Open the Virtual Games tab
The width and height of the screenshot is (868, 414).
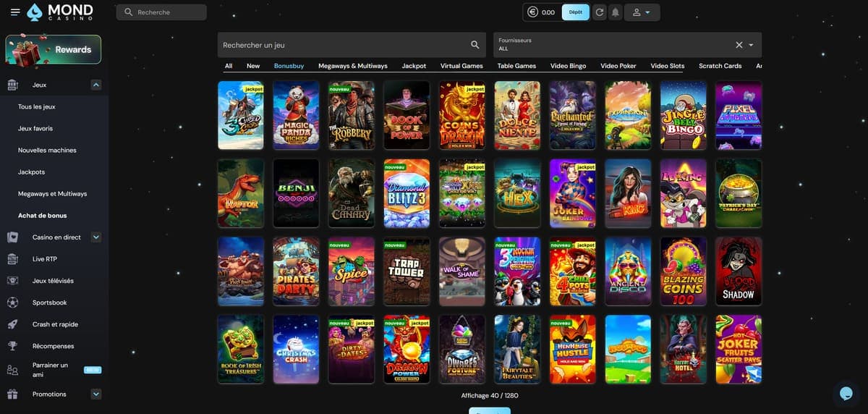461,66
